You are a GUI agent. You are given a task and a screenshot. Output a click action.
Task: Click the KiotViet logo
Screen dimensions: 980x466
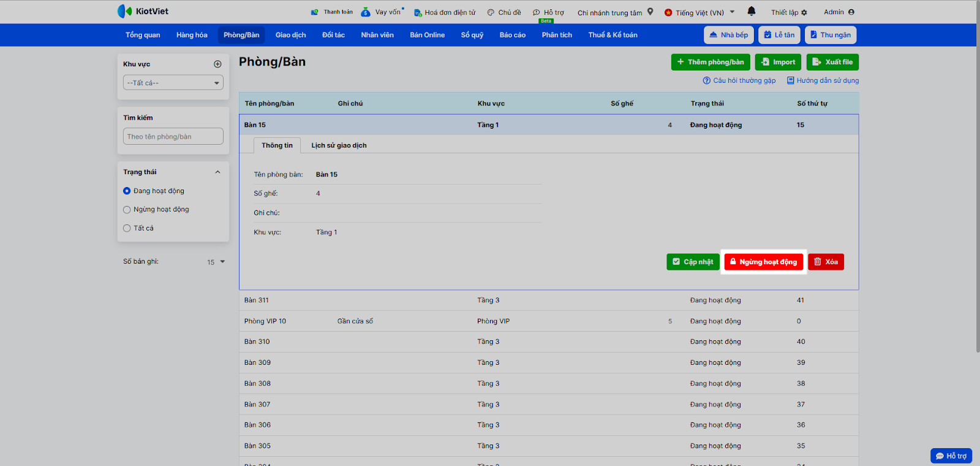click(x=143, y=11)
